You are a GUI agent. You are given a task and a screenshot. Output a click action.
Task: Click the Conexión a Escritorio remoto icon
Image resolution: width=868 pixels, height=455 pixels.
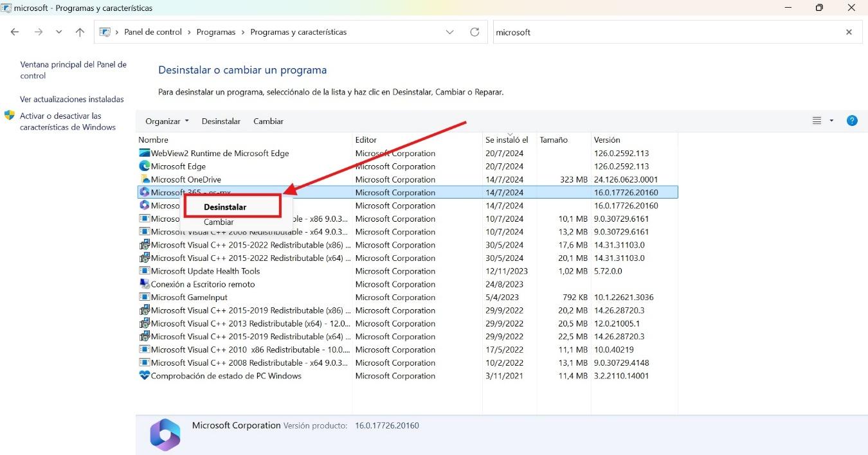(x=144, y=283)
